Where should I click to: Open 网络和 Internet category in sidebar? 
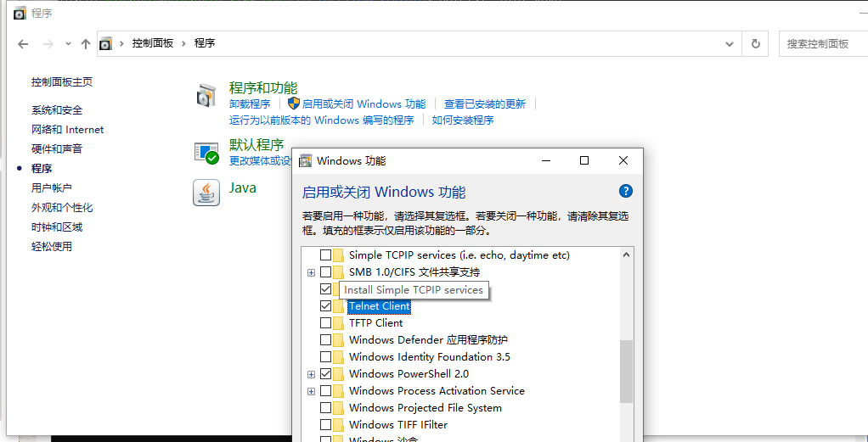(68, 130)
